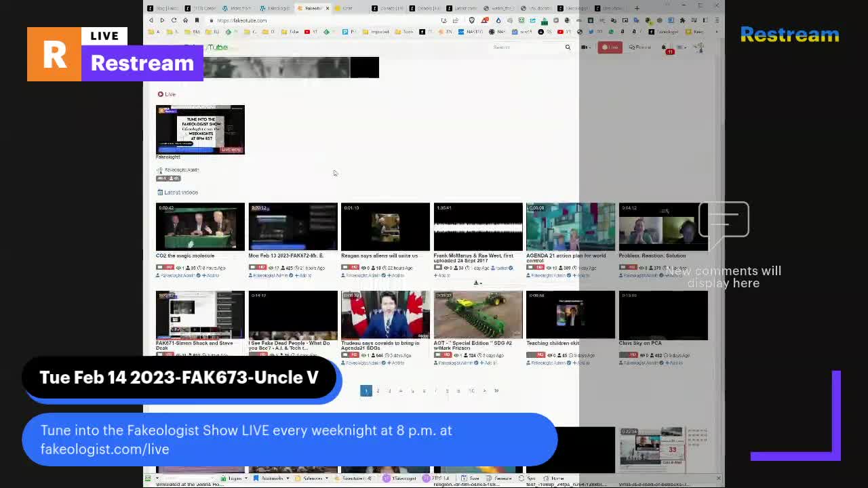Image resolution: width=868 pixels, height=488 pixels.
Task: Play the Problem. Reaction. Solution video
Action: (x=663, y=227)
